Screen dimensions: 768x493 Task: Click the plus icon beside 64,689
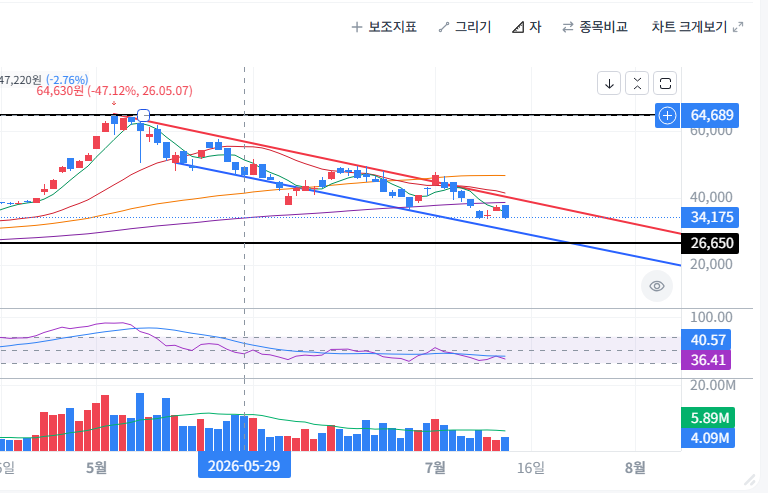point(668,116)
